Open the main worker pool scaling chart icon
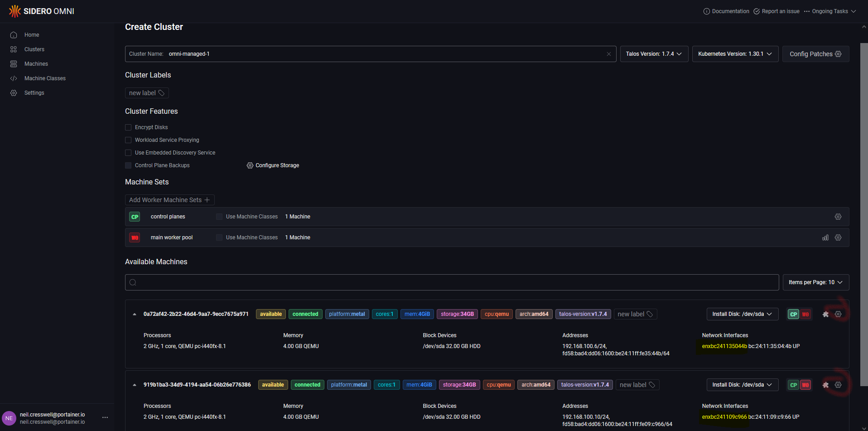868x431 pixels. coord(825,237)
